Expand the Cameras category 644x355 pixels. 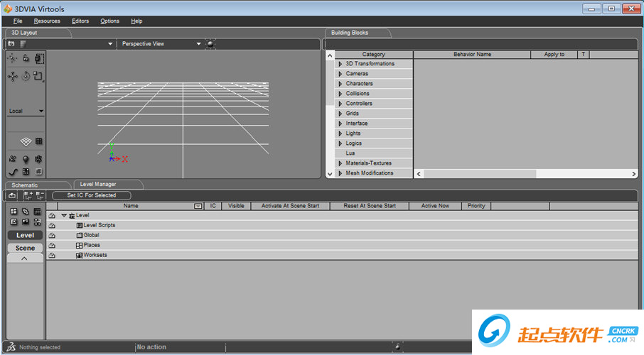coord(340,74)
